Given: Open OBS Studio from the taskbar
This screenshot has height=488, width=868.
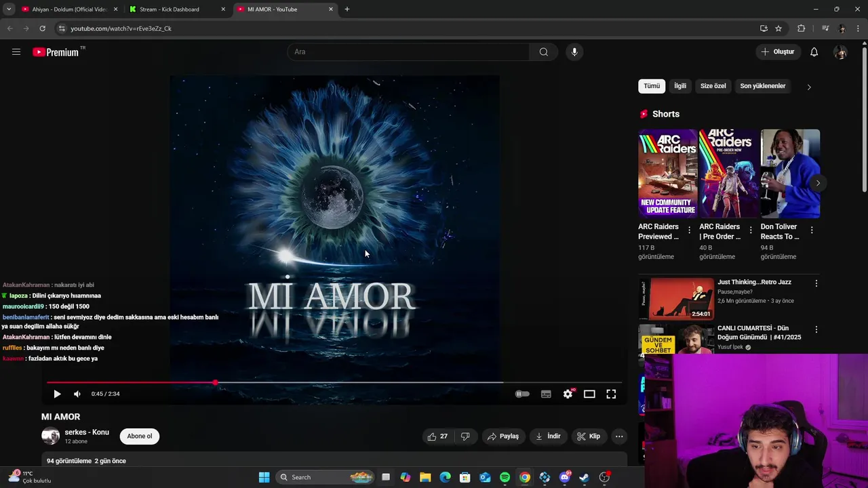Looking at the screenshot, I should pos(604,477).
